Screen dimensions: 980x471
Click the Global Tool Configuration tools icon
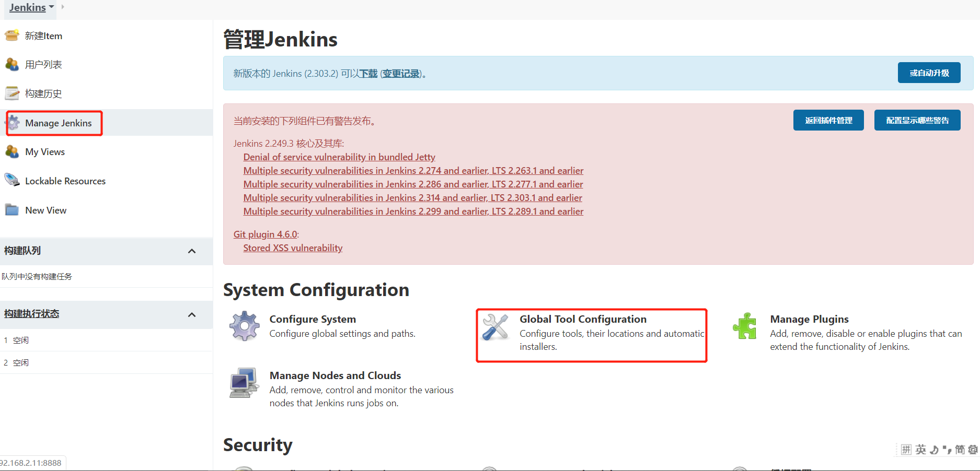tap(495, 327)
